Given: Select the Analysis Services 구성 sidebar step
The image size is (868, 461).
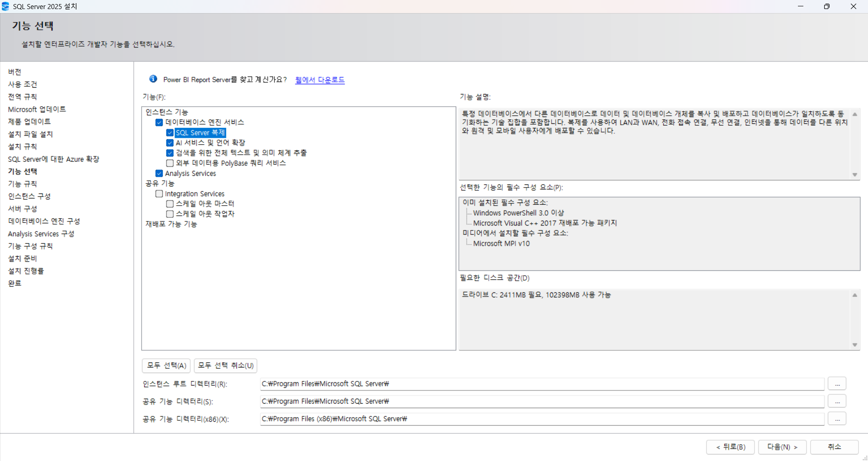Looking at the screenshot, I should coord(41,234).
